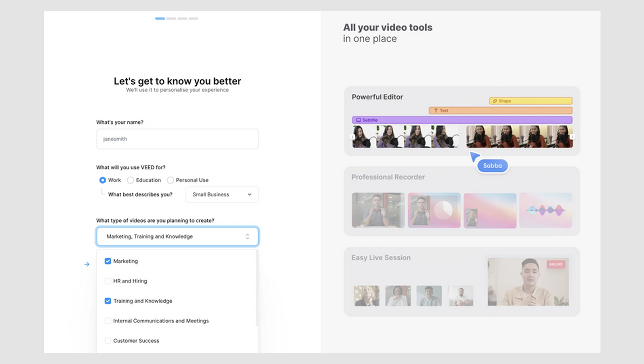Image resolution: width=644 pixels, height=364 pixels.
Task: Select the second live session participant thumbnail
Action: point(398,295)
